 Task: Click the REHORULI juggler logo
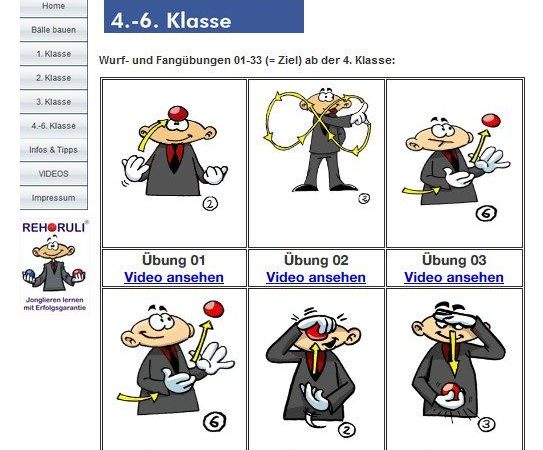pyautogui.click(x=55, y=266)
